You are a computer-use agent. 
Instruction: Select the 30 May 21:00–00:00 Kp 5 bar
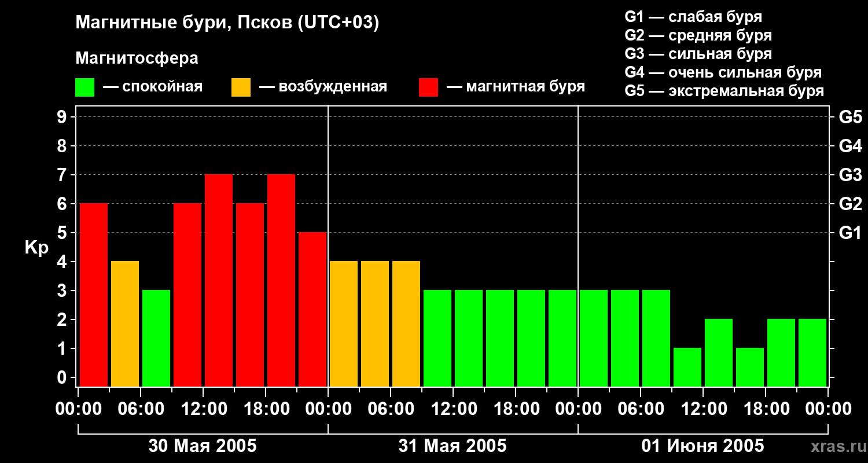(x=312, y=309)
